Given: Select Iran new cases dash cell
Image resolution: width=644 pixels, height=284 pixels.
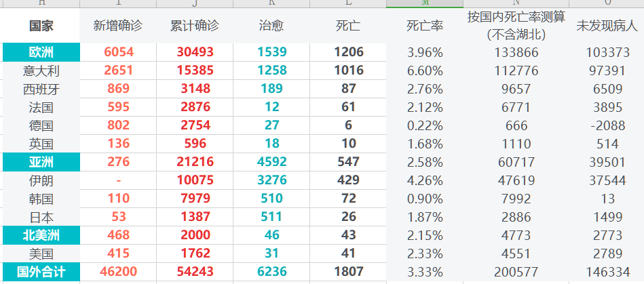Looking at the screenshot, I should (118, 180).
